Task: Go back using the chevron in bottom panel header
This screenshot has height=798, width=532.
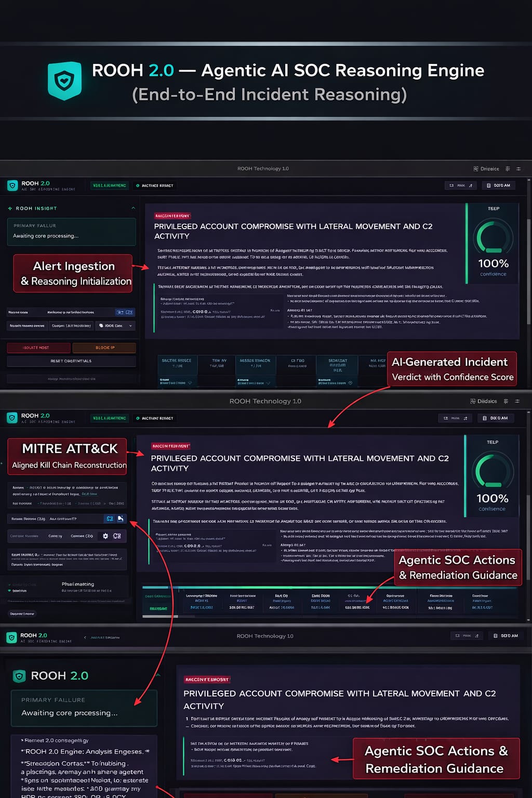Action: 85,637
